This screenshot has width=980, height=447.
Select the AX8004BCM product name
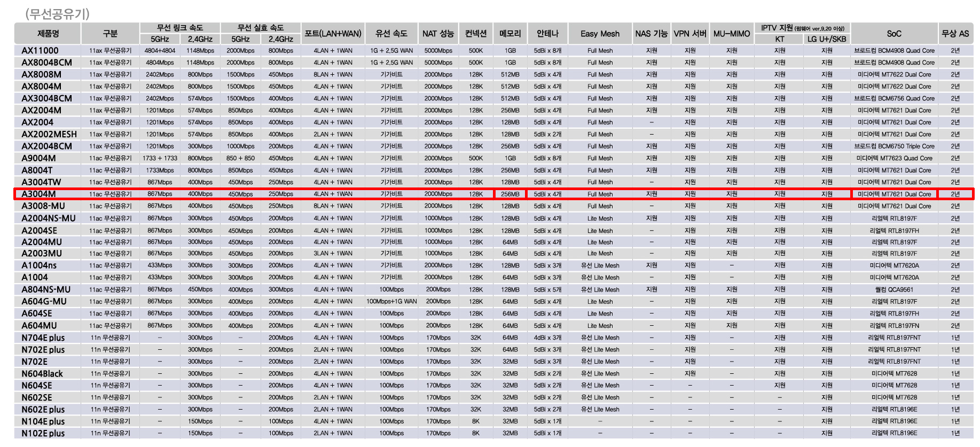pos(46,62)
